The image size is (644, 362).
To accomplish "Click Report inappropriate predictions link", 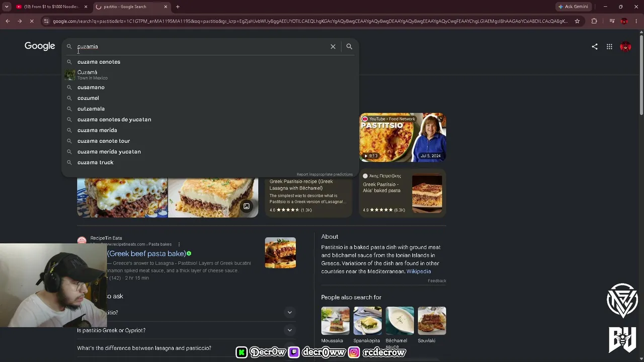I will point(325,174).
